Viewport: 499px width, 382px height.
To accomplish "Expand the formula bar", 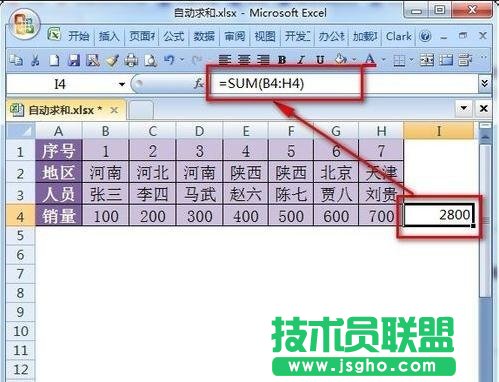I will (485, 83).
